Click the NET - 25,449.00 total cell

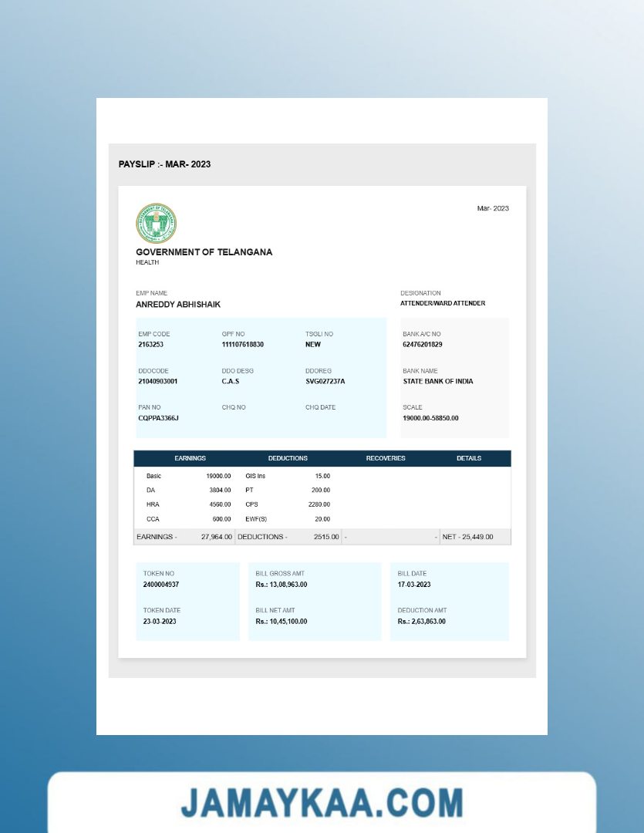467,537
